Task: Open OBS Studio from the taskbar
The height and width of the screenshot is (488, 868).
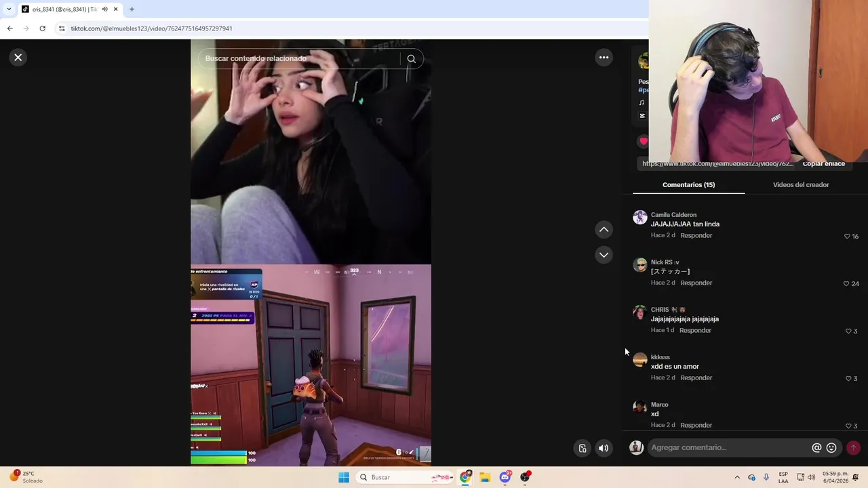Action: [x=525, y=477]
